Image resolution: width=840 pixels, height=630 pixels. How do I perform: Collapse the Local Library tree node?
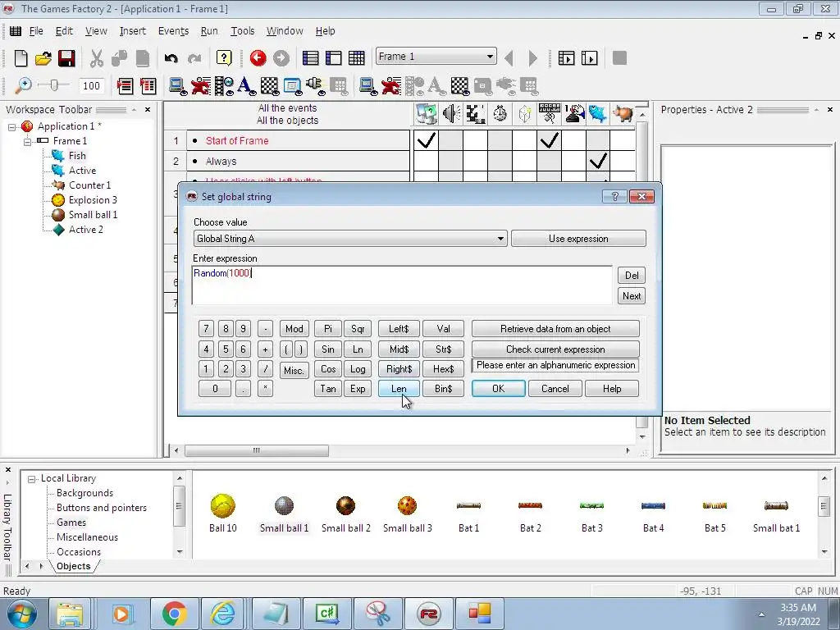pyautogui.click(x=32, y=479)
